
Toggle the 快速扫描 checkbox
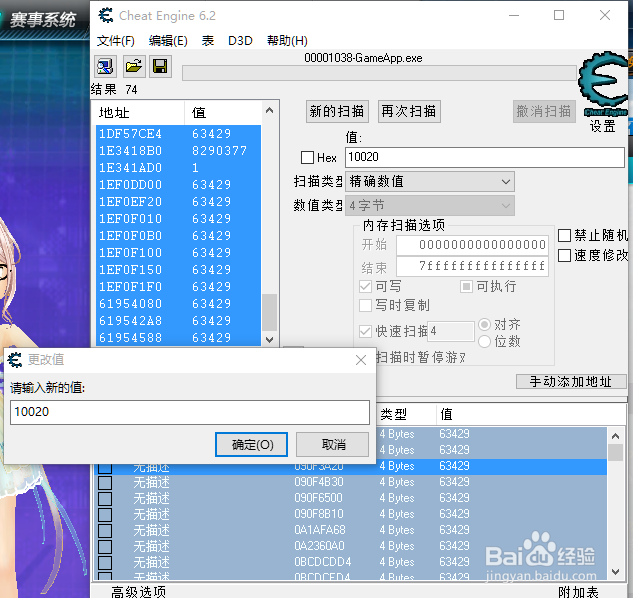tap(365, 332)
